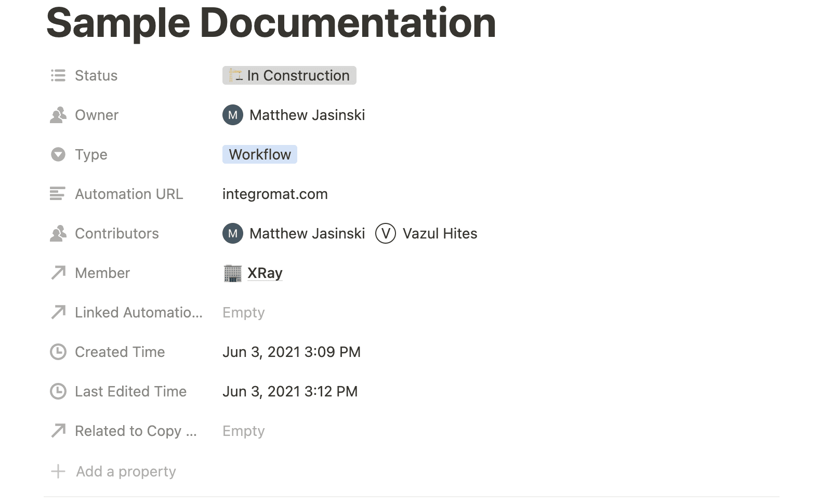Open the Workflow type tag
This screenshot has width=831, height=504.
click(x=259, y=155)
